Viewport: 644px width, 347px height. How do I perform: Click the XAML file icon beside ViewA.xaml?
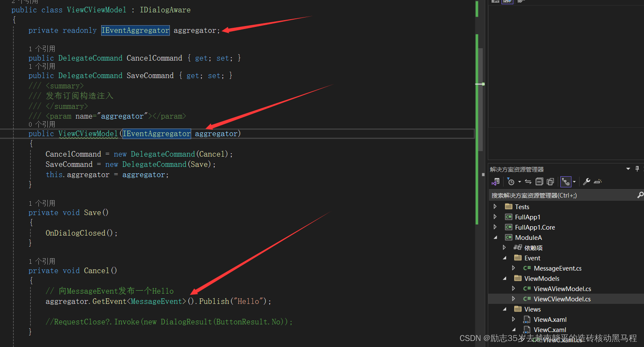pos(527,319)
